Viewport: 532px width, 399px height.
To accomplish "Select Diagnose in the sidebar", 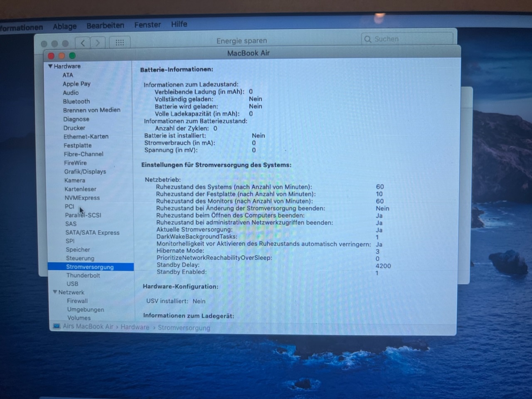I will [76, 119].
